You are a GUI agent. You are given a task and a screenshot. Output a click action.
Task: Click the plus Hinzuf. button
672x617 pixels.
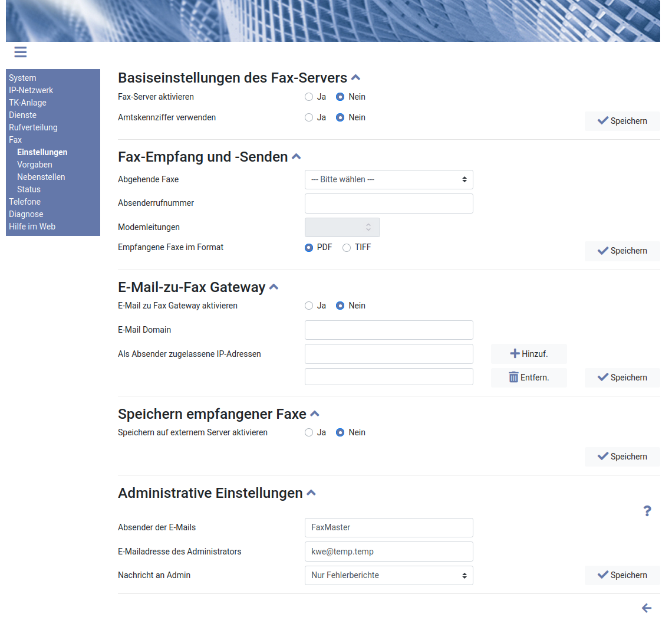tap(529, 354)
